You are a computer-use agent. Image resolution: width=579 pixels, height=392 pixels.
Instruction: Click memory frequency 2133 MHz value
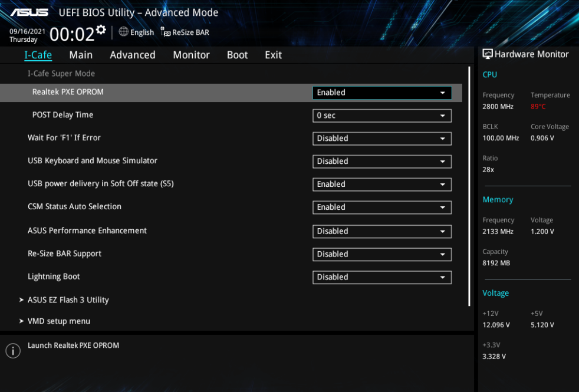(498, 232)
